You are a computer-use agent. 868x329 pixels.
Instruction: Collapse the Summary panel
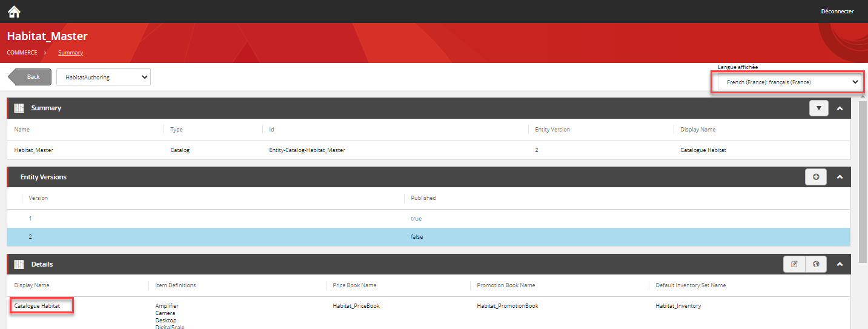(x=840, y=108)
